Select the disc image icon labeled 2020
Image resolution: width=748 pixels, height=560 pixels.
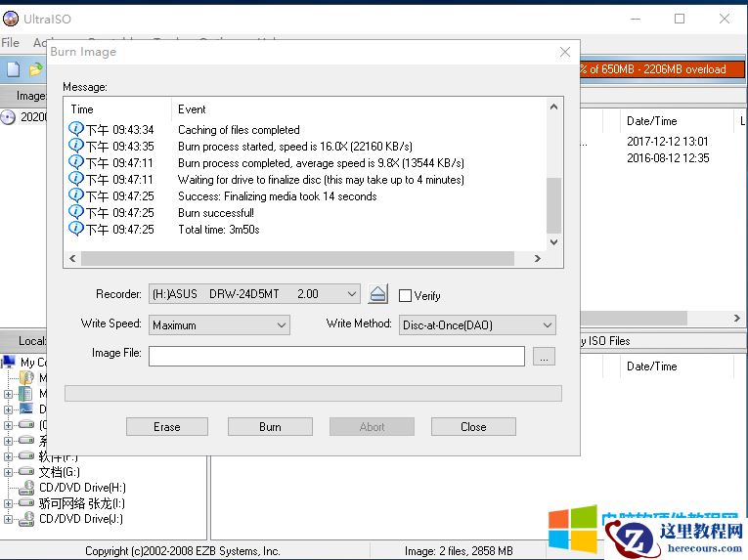pos(8,117)
